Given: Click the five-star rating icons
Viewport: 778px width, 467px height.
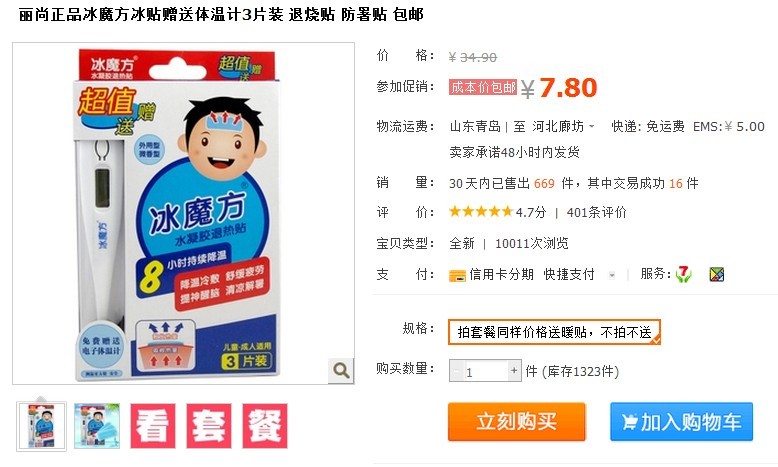Looking at the screenshot, I should coord(480,212).
